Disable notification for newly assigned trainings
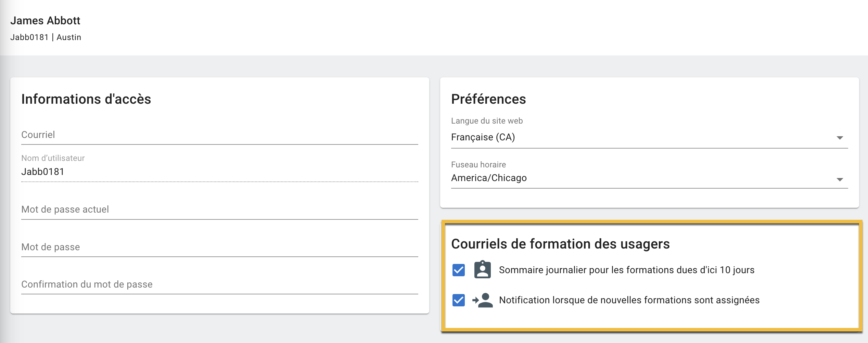868x343 pixels. (x=458, y=300)
